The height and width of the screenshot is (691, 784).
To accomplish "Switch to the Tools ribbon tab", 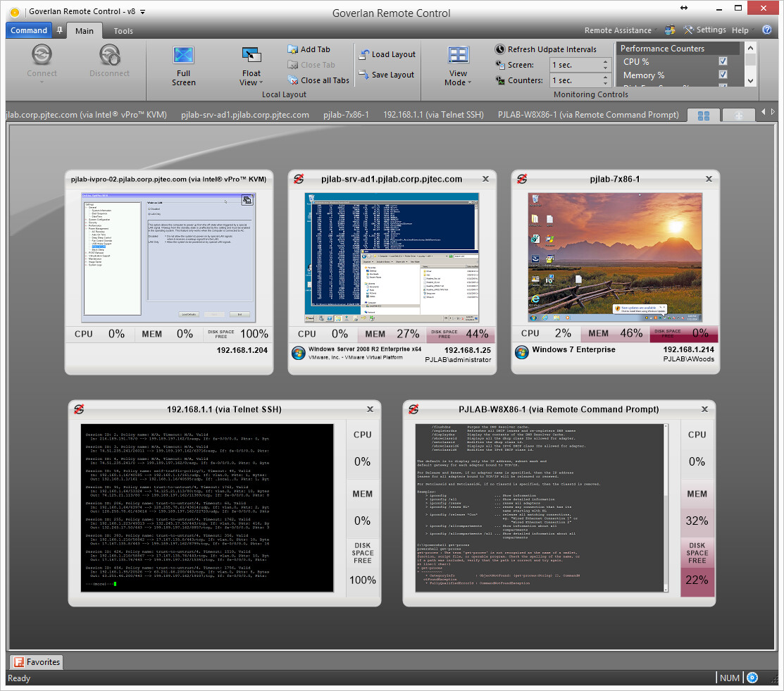I will click(x=123, y=31).
